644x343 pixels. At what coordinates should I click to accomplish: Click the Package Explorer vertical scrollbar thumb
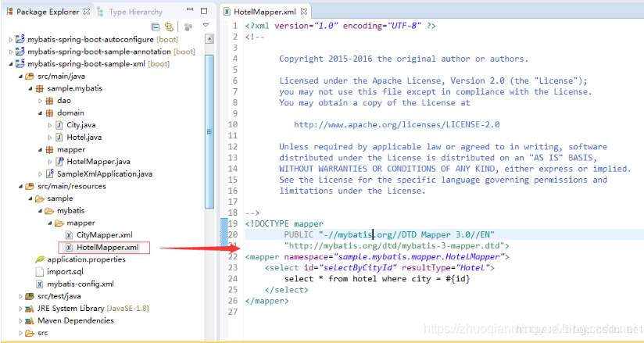(209, 131)
